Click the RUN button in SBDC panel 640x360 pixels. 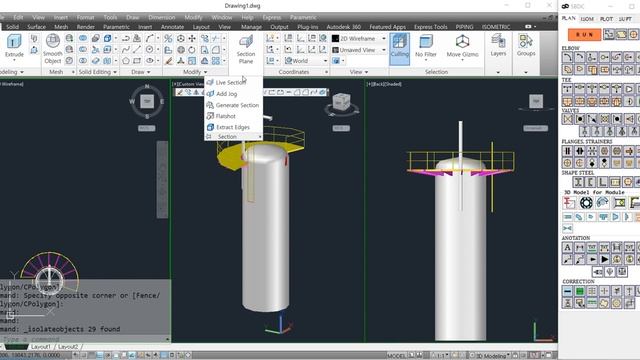point(584,35)
